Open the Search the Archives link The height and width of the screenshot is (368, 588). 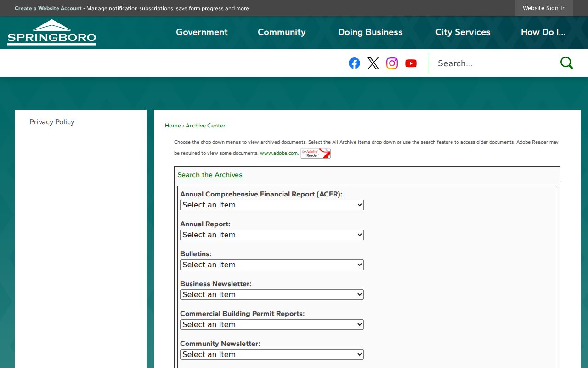(209, 175)
